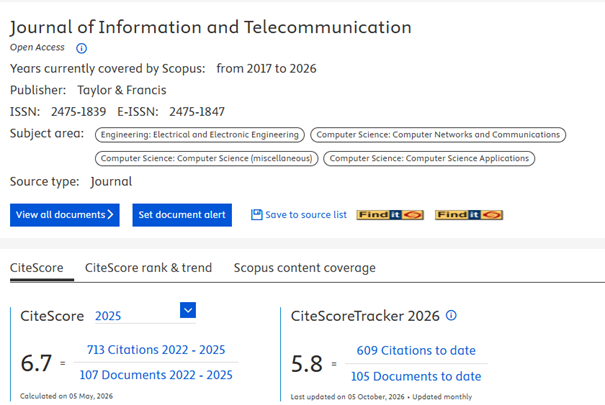Click the Save to source list link
605x405 pixels.
pos(306,214)
